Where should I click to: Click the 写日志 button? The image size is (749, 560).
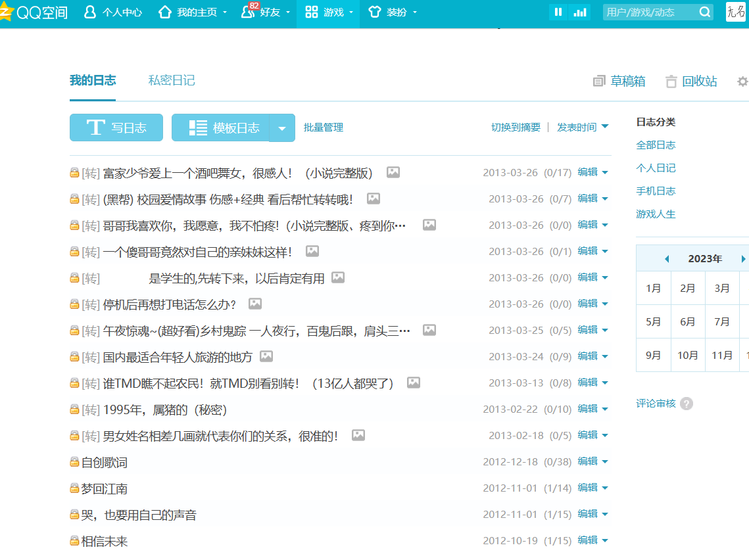pos(116,128)
